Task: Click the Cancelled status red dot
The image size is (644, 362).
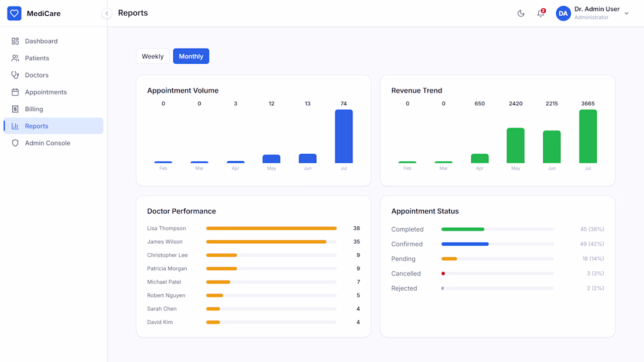Action: pos(443,273)
